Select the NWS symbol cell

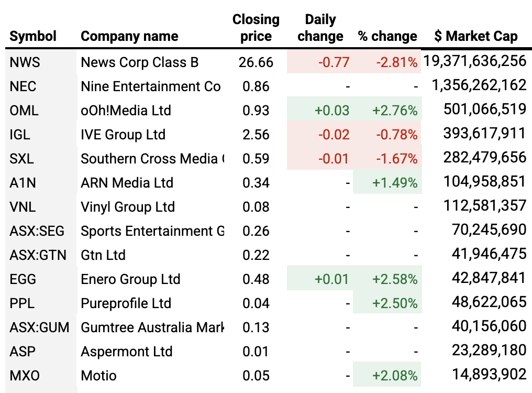pos(25,62)
